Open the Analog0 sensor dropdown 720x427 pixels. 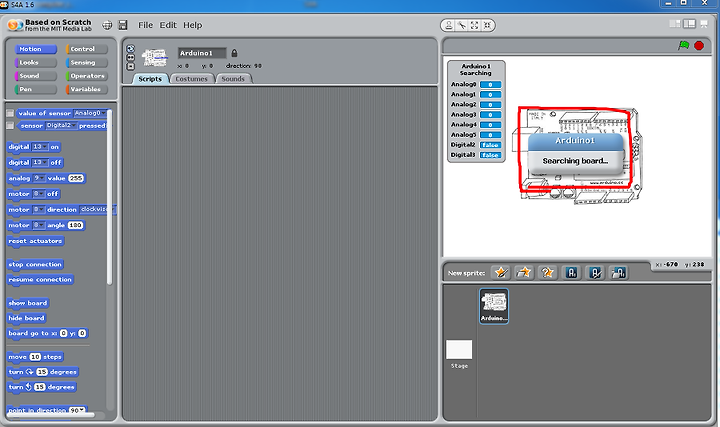coord(90,113)
